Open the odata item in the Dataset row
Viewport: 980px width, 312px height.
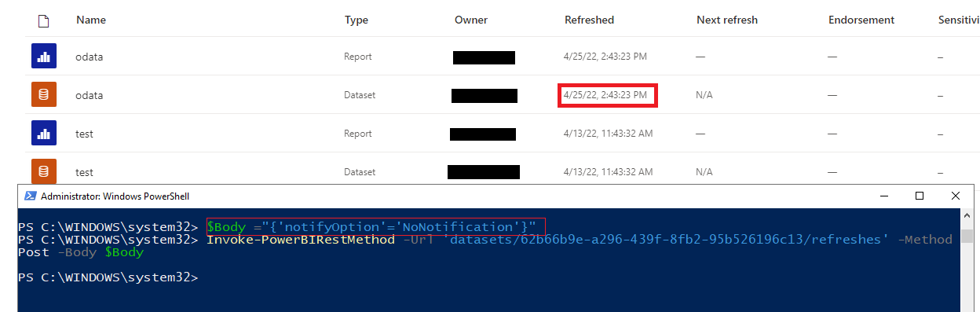tap(89, 95)
